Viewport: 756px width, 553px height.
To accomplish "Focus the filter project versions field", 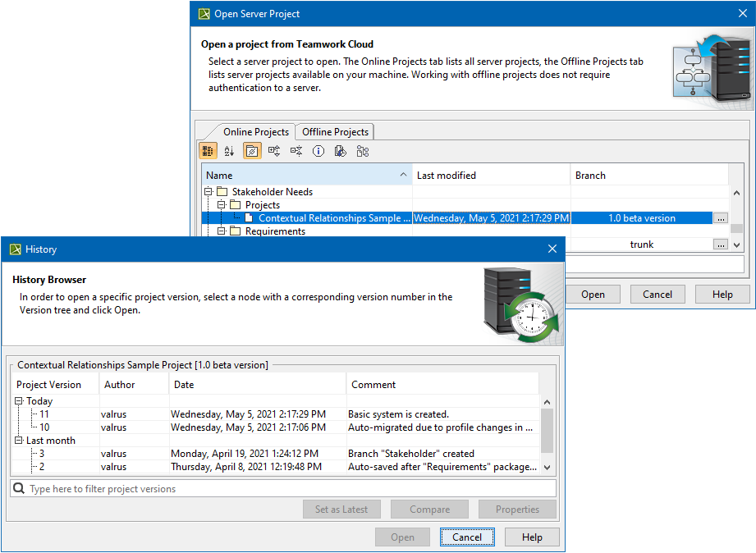I will pos(283,488).
